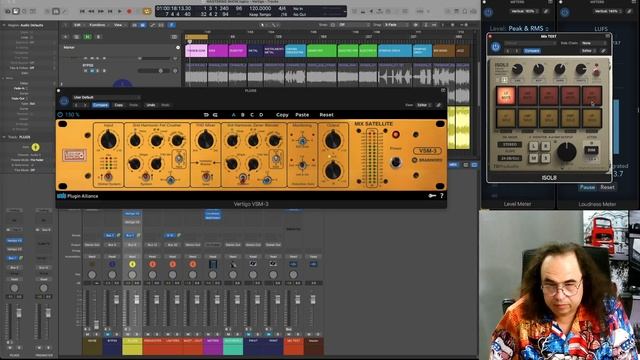Toggle ISOL8 plugin power button
Screen dimensions: 640x360
click(496, 47)
